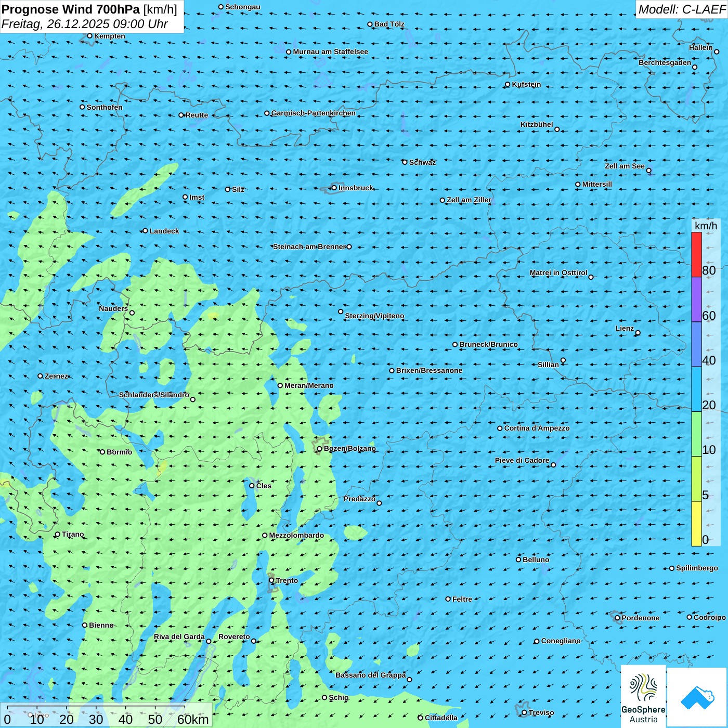Click the Mezzolombardo label
The width and height of the screenshot is (728, 728).
296,535
